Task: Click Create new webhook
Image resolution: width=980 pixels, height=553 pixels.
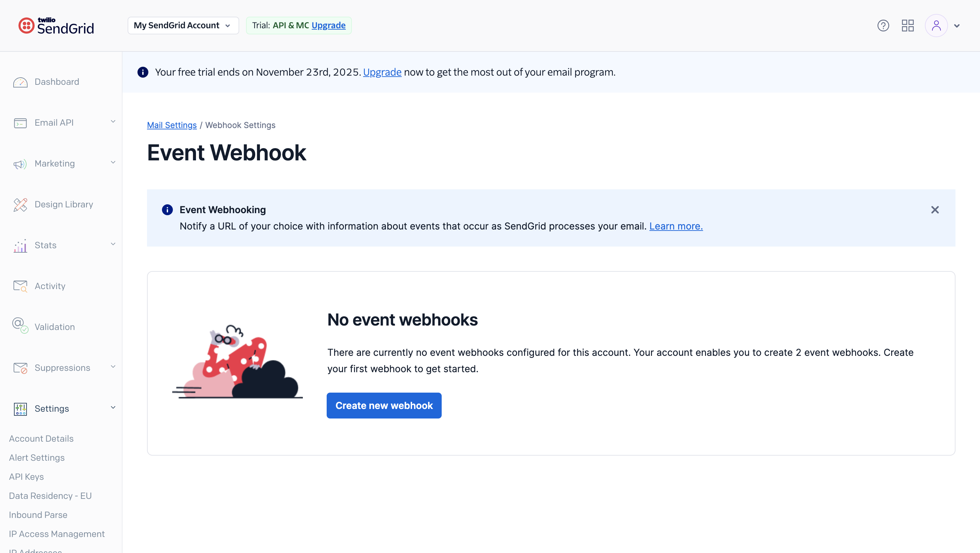Action: coord(383,405)
